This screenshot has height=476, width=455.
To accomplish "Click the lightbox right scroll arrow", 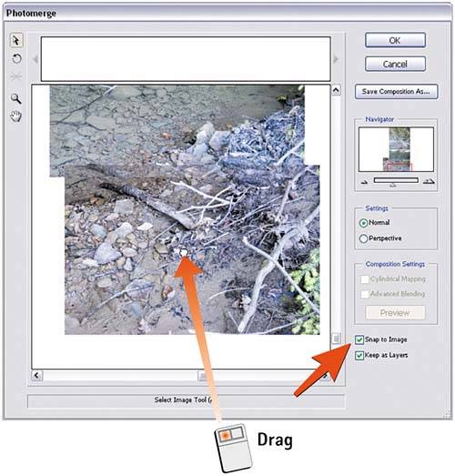I will [336, 59].
